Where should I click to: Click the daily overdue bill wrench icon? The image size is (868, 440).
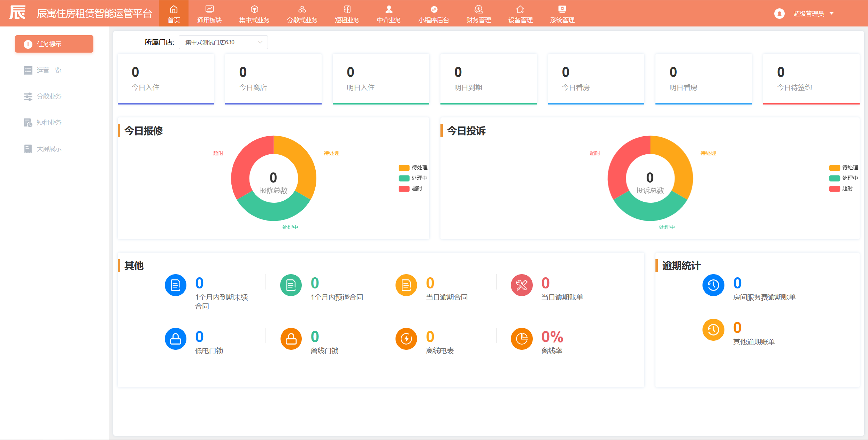(522, 285)
